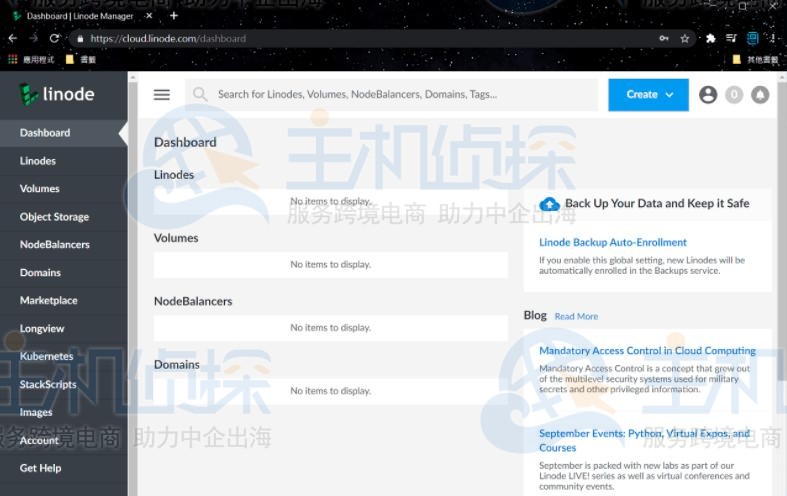Open NodeBalancers in the sidebar
Viewport: 787px width, 496px height.
[64, 244]
